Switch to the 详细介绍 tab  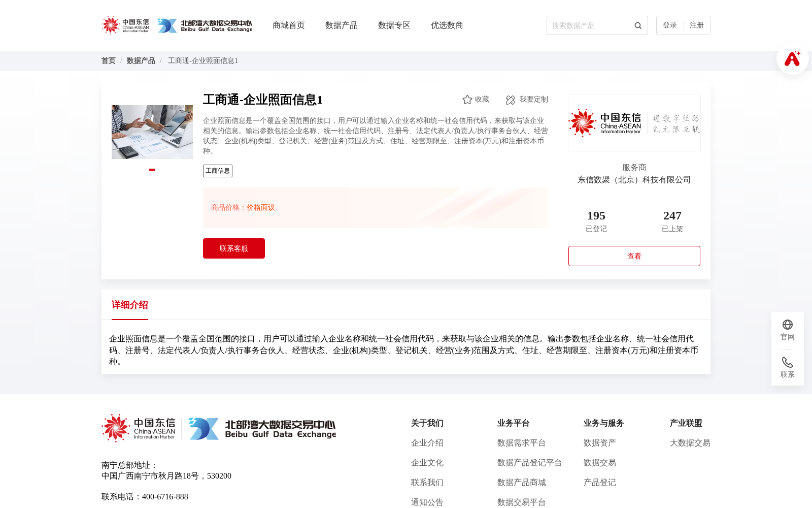130,305
